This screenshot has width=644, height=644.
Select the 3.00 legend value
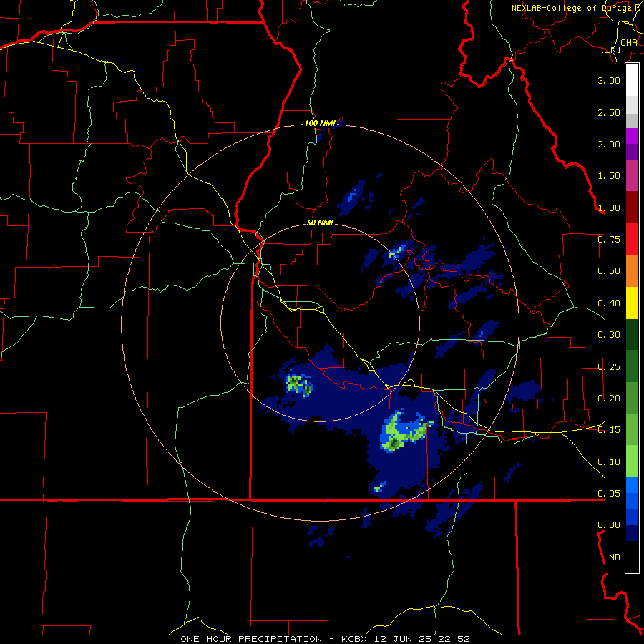point(609,80)
